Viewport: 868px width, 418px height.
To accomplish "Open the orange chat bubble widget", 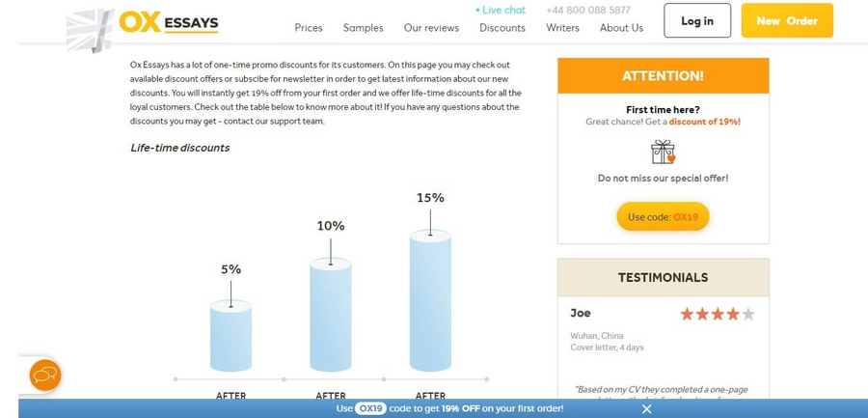I will coord(45,376).
